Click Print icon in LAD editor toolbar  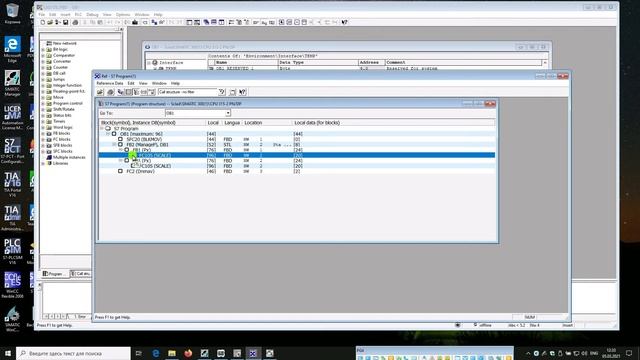point(75,22)
